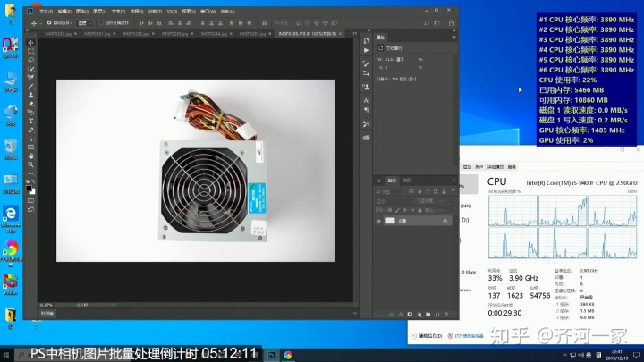Screen dimensions: 644x362
Task: Click the foreground color swatch
Action: click(29, 189)
